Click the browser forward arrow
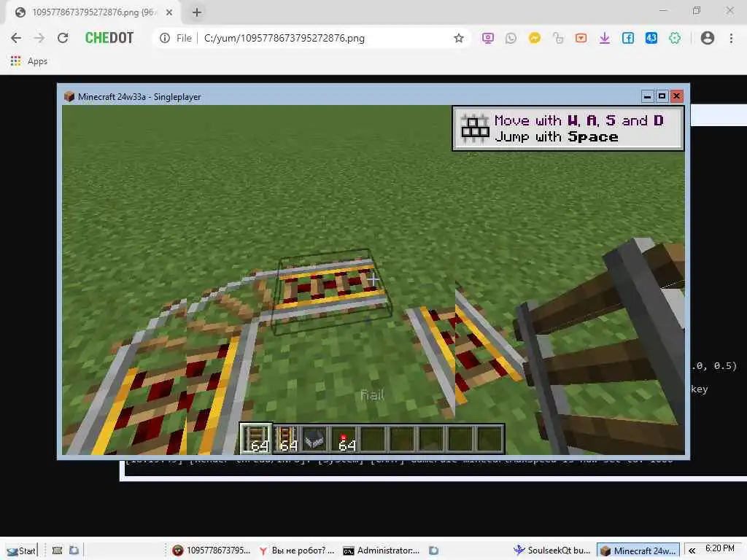The image size is (747, 560). point(39,38)
